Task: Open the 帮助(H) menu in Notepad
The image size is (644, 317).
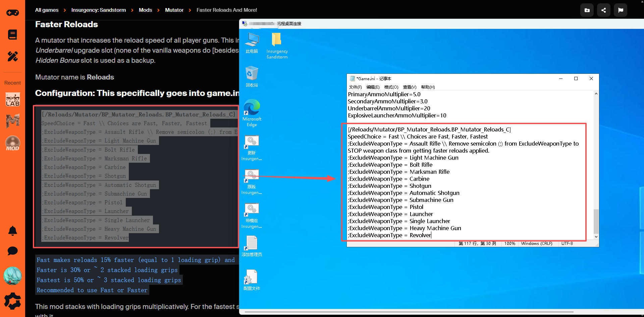Action: click(x=428, y=87)
